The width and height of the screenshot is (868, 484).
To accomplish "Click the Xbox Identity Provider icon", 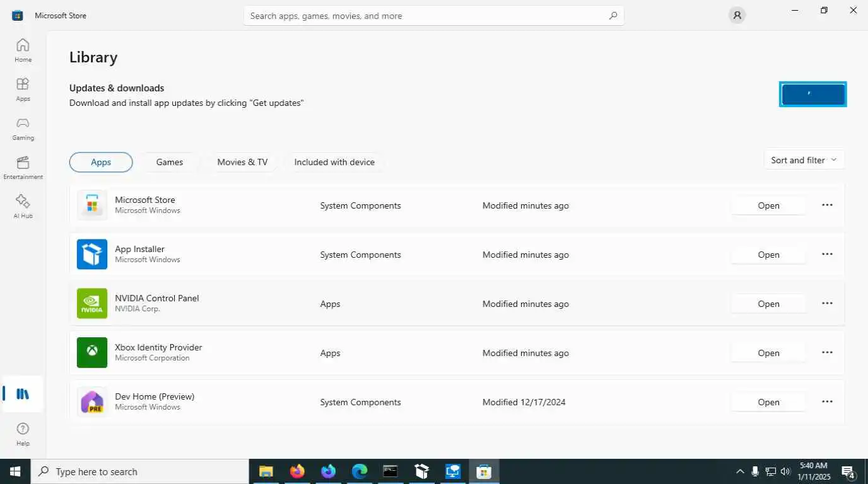I will (92, 353).
